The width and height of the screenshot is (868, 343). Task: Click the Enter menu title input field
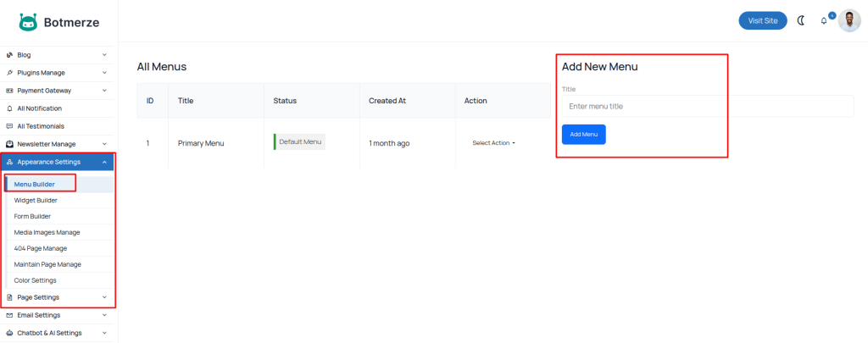point(706,107)
